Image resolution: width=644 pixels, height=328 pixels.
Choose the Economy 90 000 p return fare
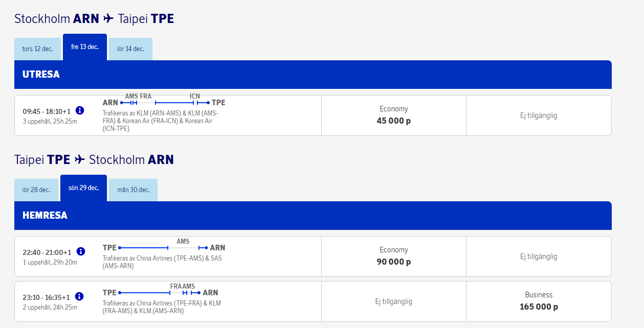pos(393,256)
